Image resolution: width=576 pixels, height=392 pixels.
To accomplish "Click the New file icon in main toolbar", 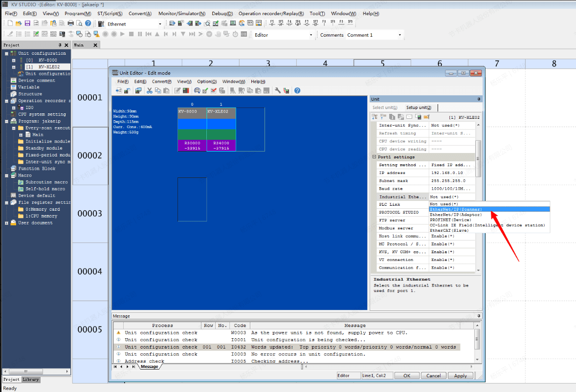I will click(10, 23).
